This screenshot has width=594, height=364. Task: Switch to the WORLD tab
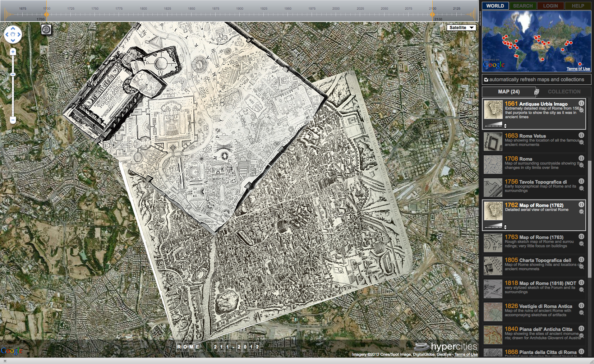[x=495, y=6]
